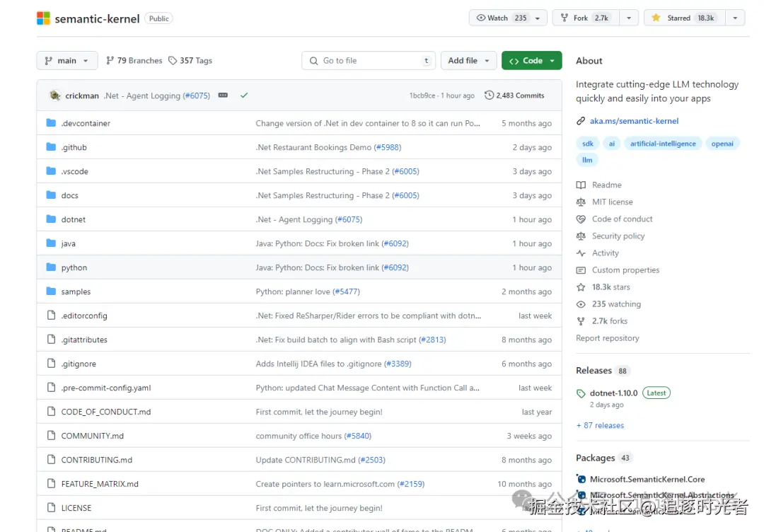Open the FEATURE_MATRIX.md file
764x532 pixels.
(100, 484)
